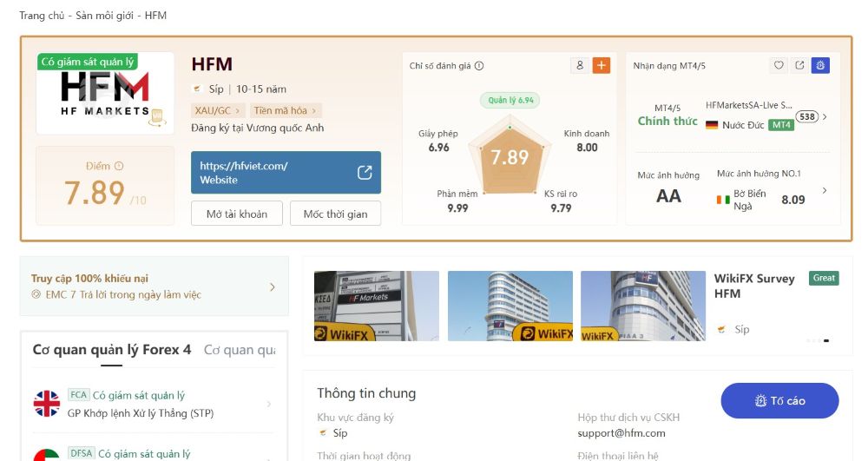This screenshot has width=868, height=461.
Task: Click the HFM Markets logo
Action: pos(105,94)
